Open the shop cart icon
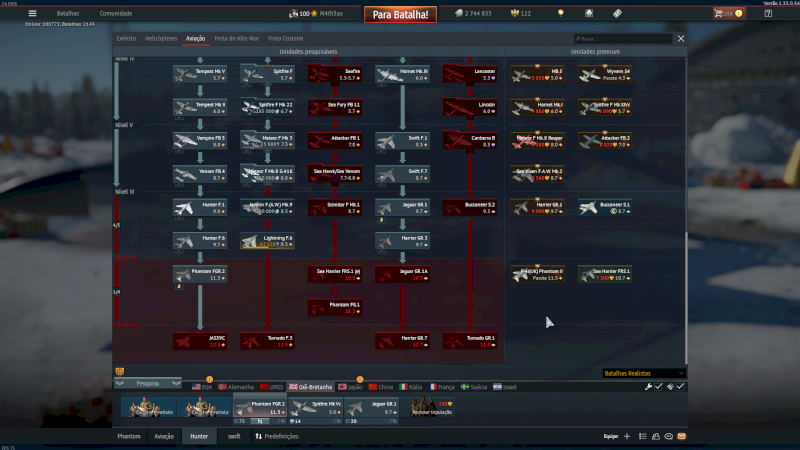 tap(719, 13)
